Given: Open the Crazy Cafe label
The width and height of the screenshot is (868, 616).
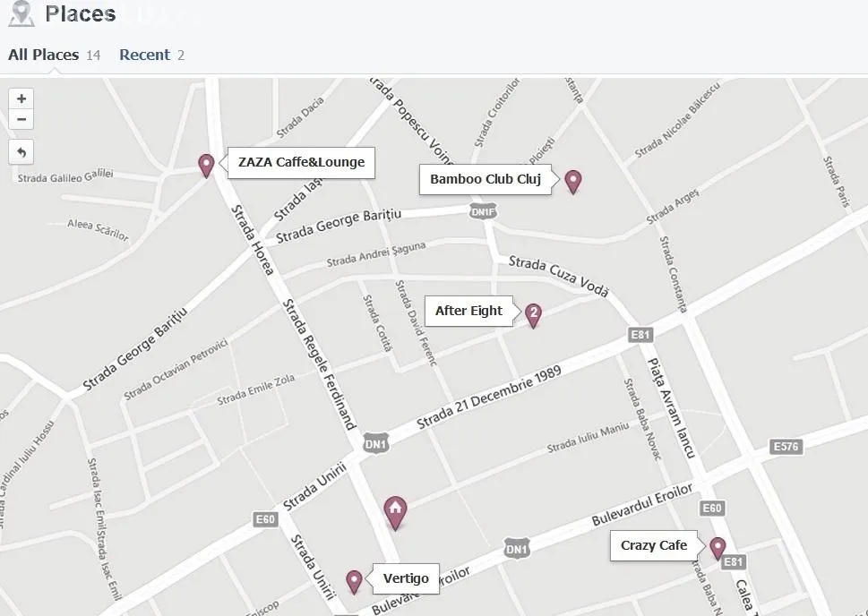Looking at the screenshot, I should click(x=654, y=545).
